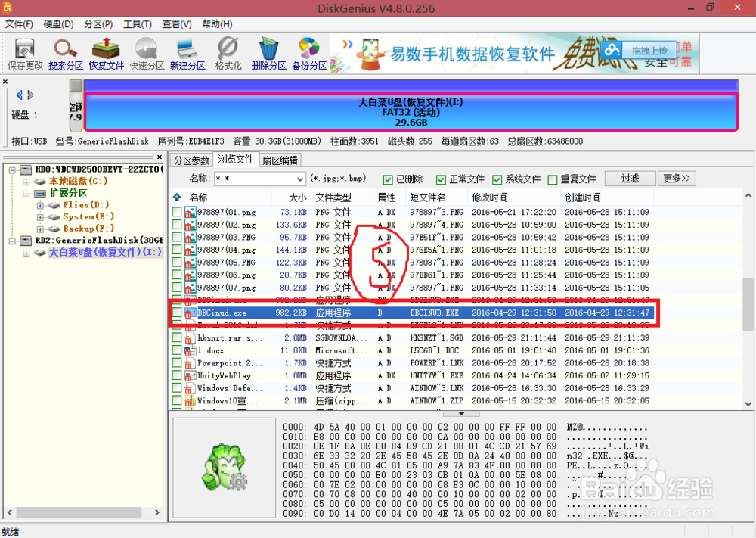756x538 pixels.
Task: Open the 分区(P) menu
Action: coord(98,24)
